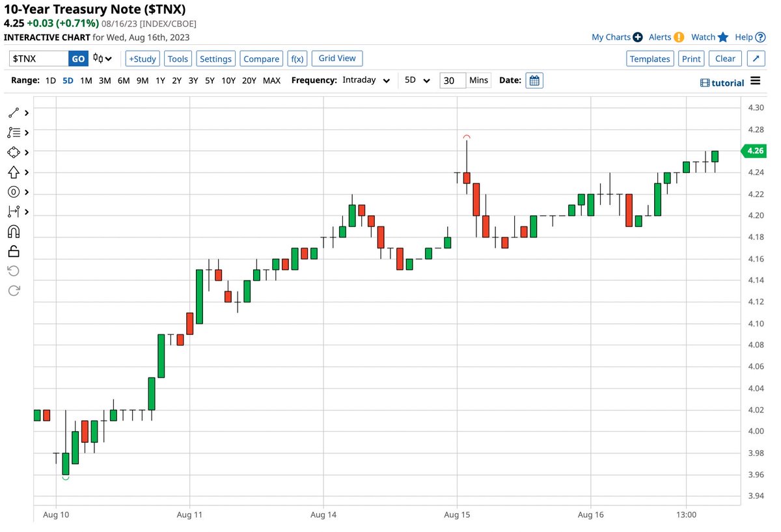
Task: Set range to 1M
Action: click(86, 81)
